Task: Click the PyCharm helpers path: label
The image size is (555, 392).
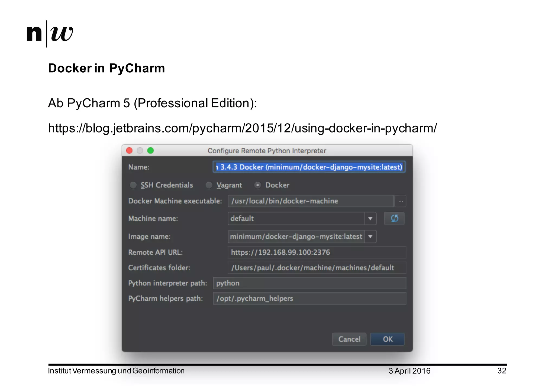Action: 166,299
